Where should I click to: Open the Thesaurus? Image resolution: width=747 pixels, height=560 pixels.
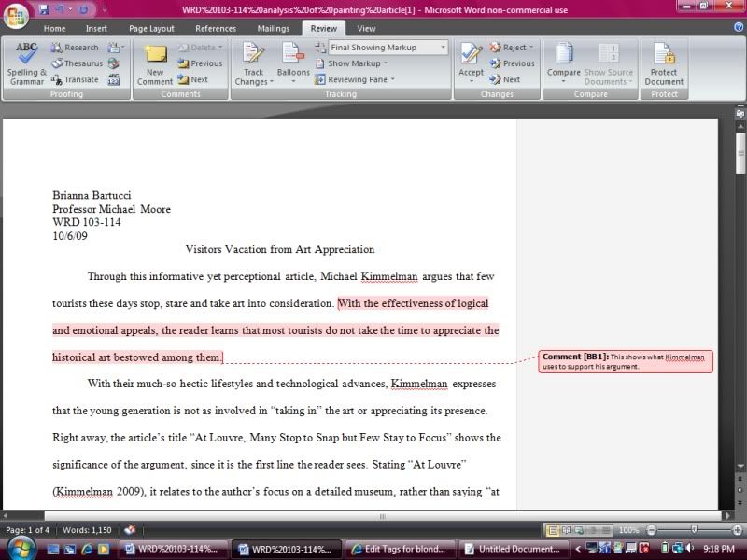click(78, 63)
